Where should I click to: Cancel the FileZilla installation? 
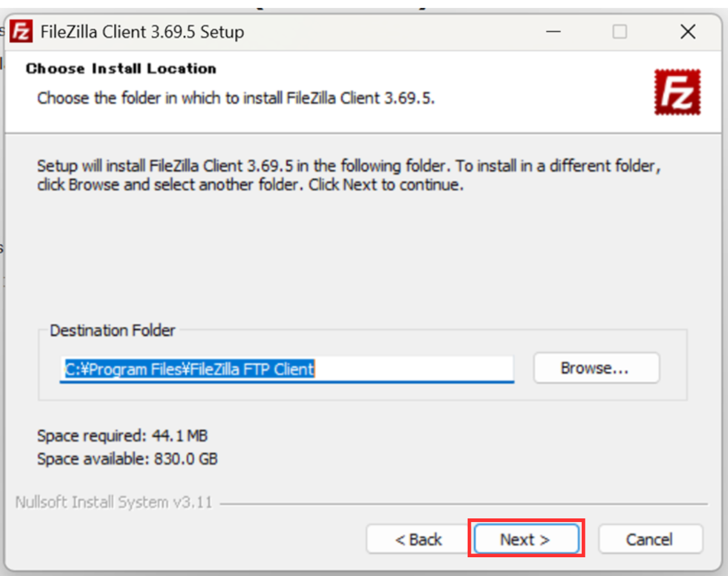click(650, 539)
